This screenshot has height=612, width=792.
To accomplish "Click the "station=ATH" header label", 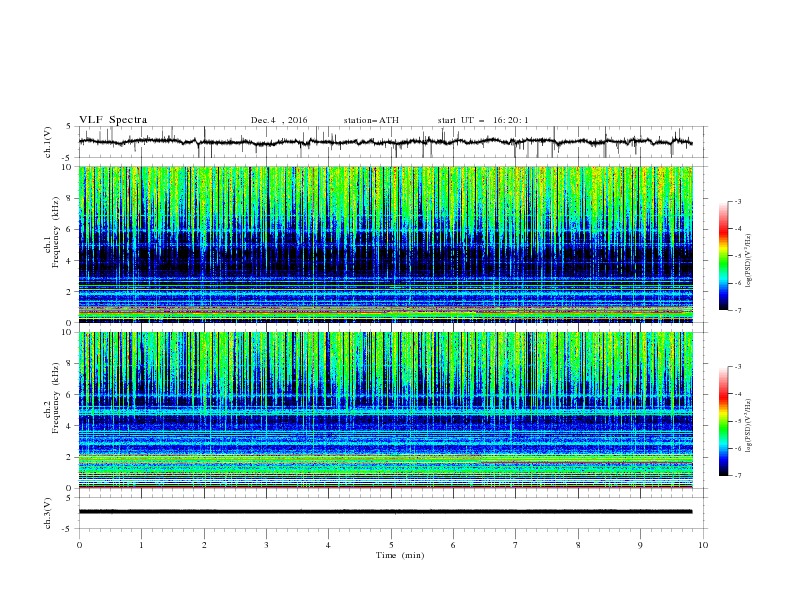I will point(371,120).
